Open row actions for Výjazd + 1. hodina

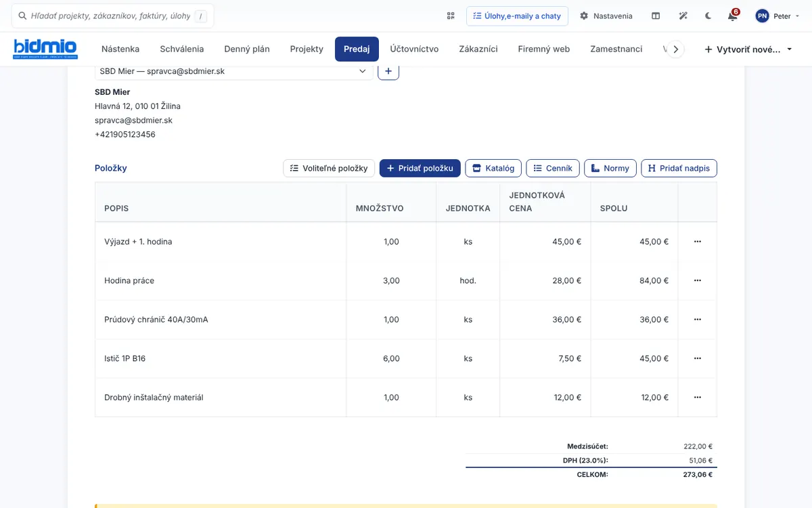point(698,242)
